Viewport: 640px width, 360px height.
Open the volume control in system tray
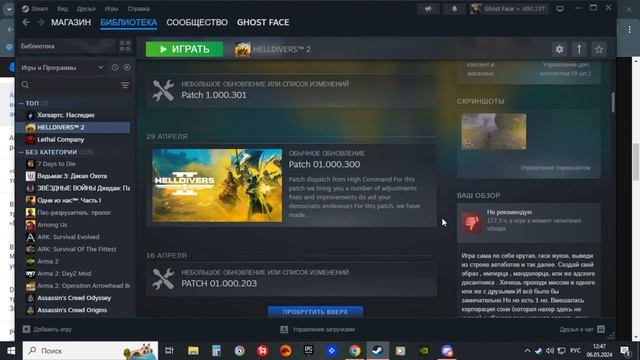click(x=550, y=351)
